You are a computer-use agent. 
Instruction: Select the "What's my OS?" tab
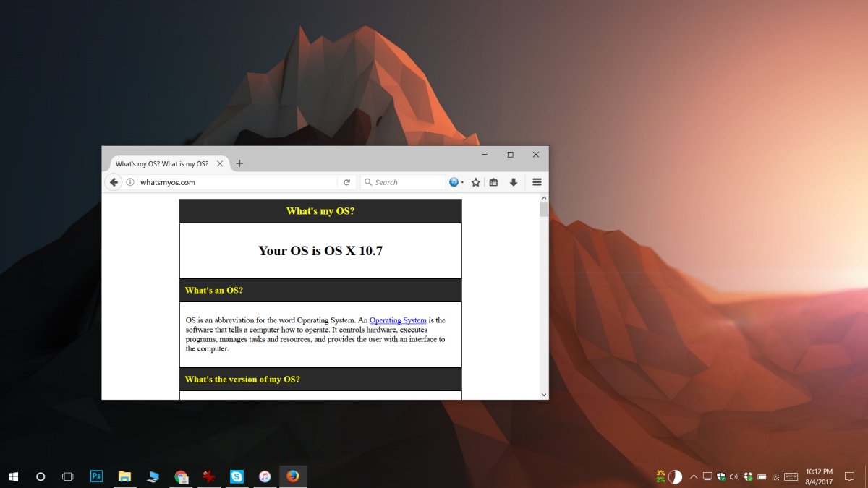click(x=168, y=163)
